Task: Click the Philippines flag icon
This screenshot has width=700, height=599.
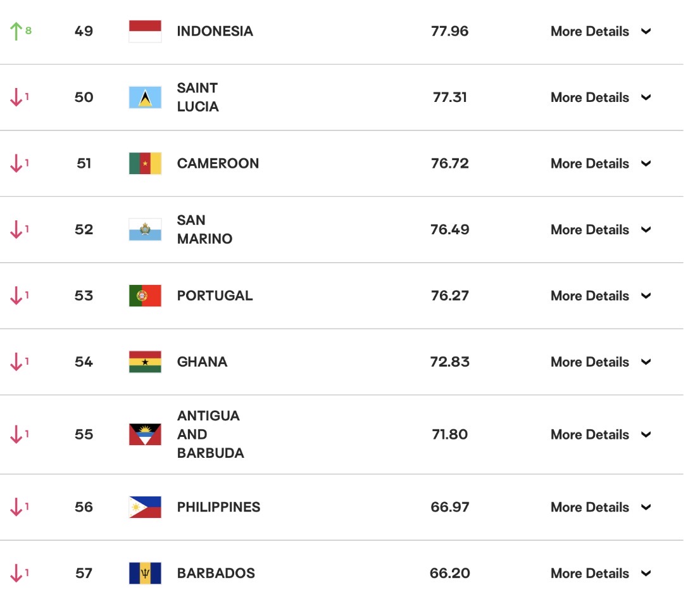Action: pos(145,507)
